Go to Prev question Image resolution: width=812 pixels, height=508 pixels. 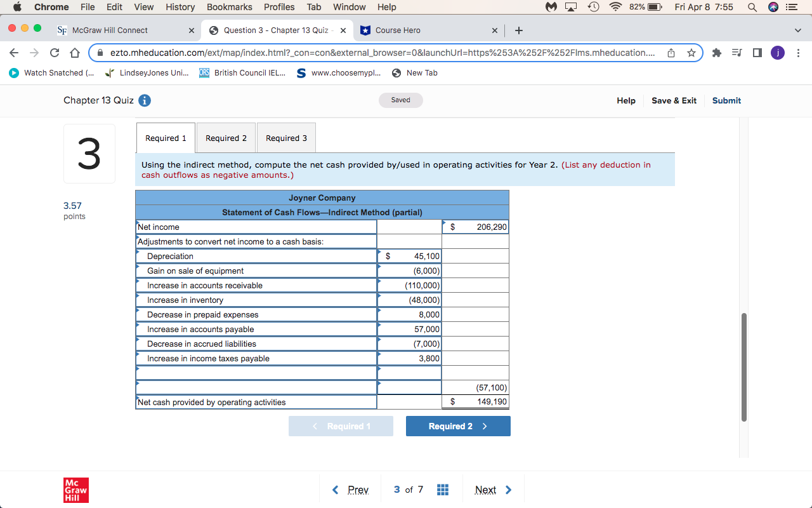351,490
